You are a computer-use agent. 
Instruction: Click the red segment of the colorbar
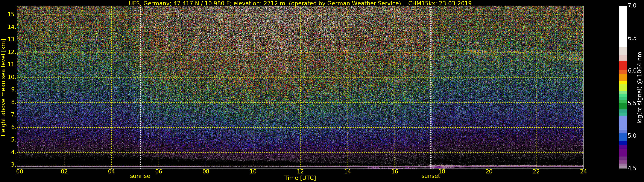623,66
